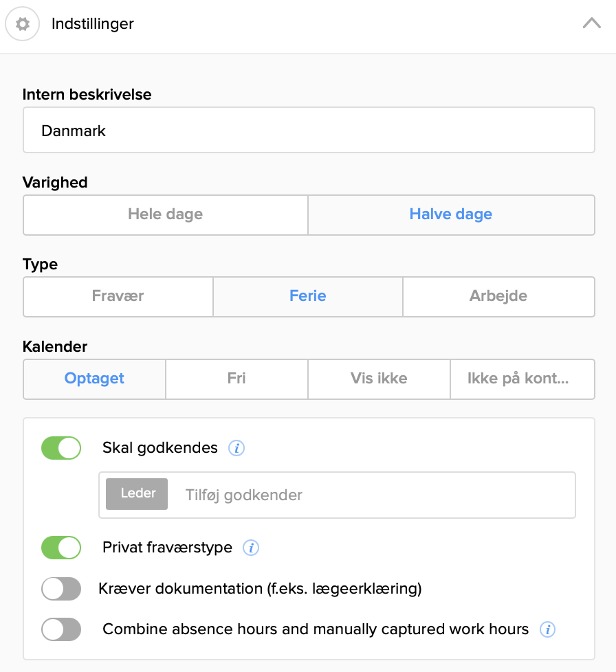Click the Tilføj godkender field
Viewport: 616px width, 672px height.
coord(371,495)
